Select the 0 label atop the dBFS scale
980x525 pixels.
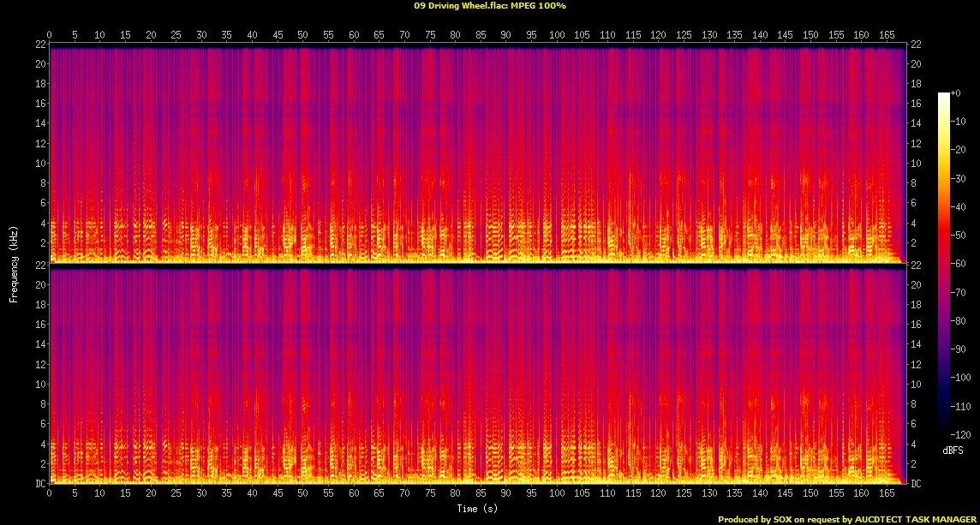[x=957, y=92]
